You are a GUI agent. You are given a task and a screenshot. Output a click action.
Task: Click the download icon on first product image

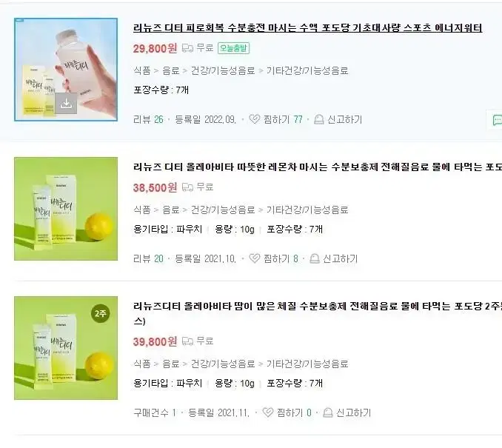[66, 103]
